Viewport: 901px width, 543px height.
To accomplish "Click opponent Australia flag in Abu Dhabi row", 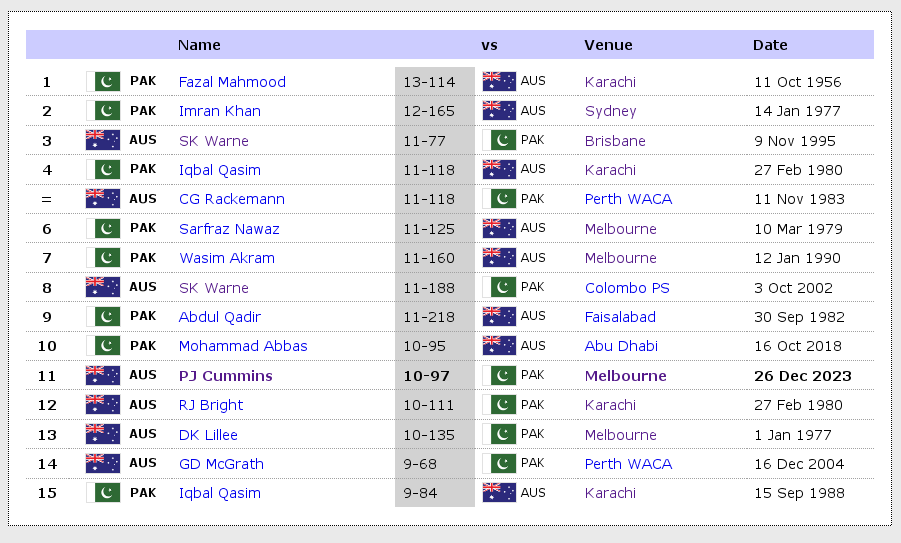I will (x=499, y=346).
